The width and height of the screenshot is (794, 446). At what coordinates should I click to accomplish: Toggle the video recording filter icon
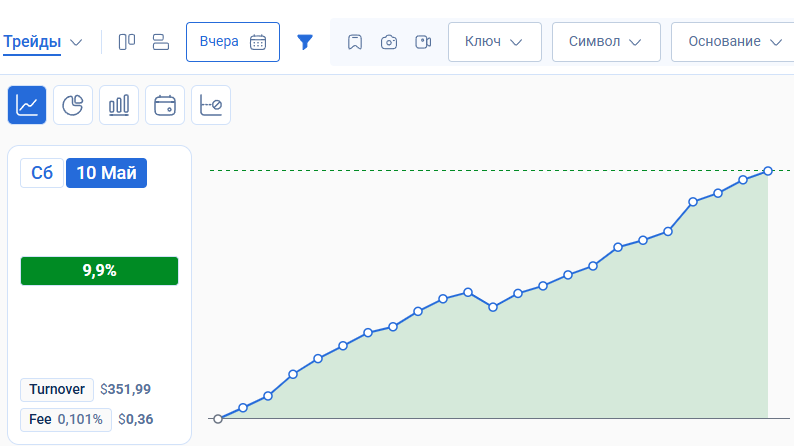point(423,42)
